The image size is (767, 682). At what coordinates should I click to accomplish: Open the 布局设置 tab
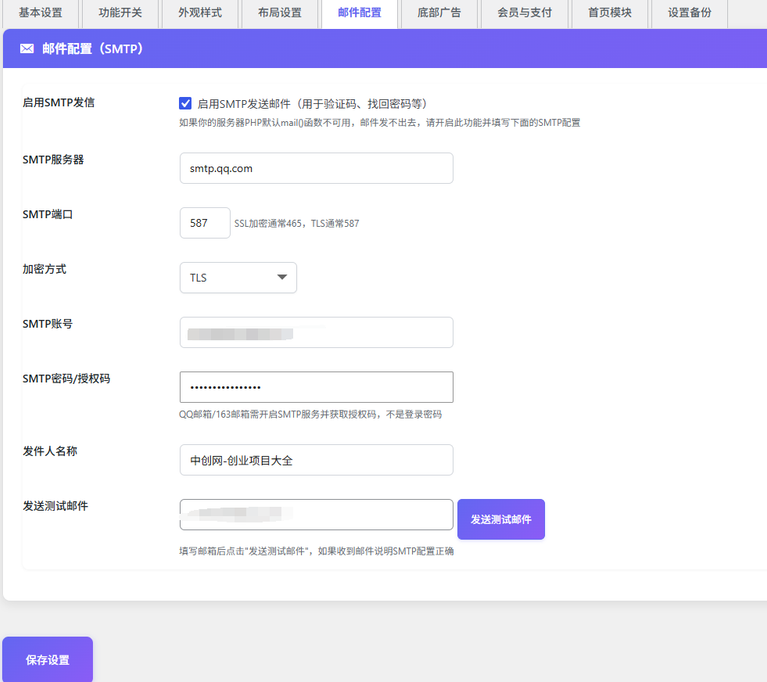(x=280, y=13)
